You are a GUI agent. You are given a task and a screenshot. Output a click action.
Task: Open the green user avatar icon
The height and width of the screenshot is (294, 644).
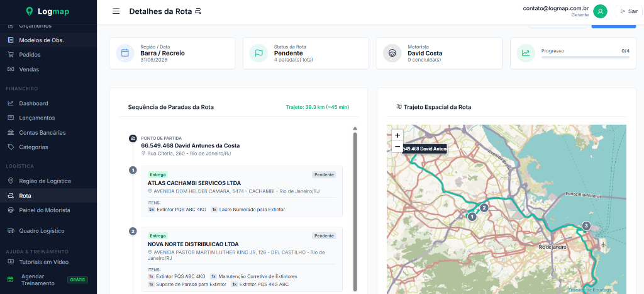tap(600, 11)
